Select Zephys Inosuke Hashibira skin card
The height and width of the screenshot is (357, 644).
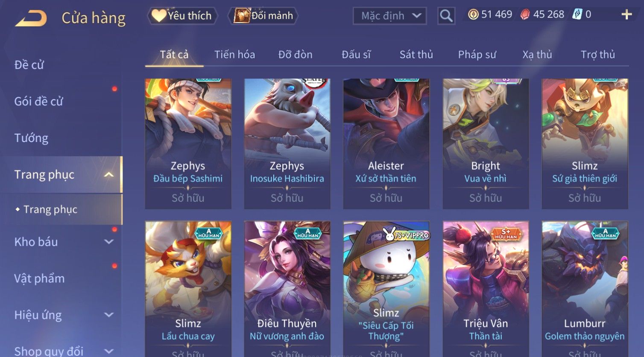[x=287, y=144]
